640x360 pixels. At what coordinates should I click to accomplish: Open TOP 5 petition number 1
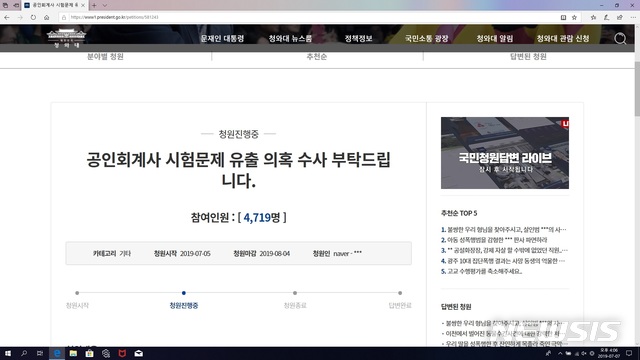(x=504, y=229)
